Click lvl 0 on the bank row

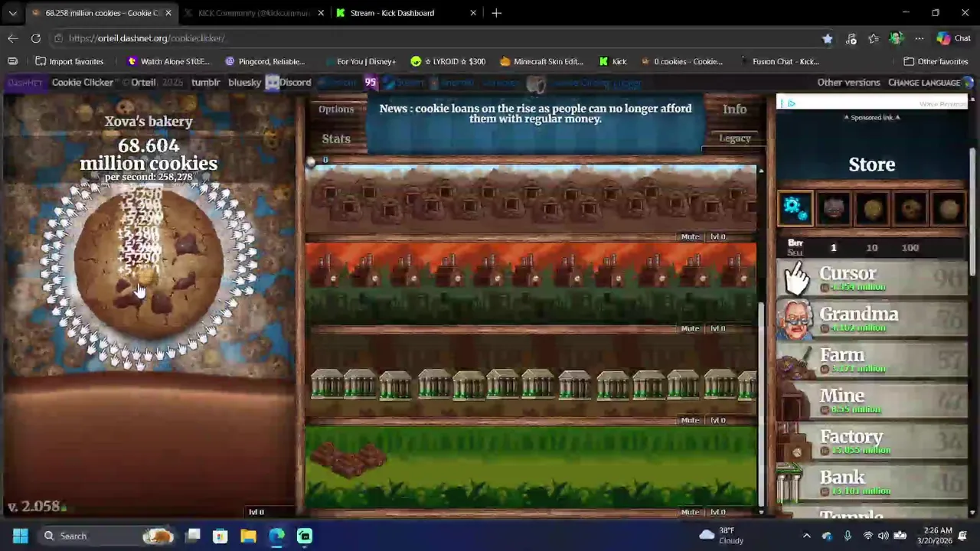tap(717, 420)
